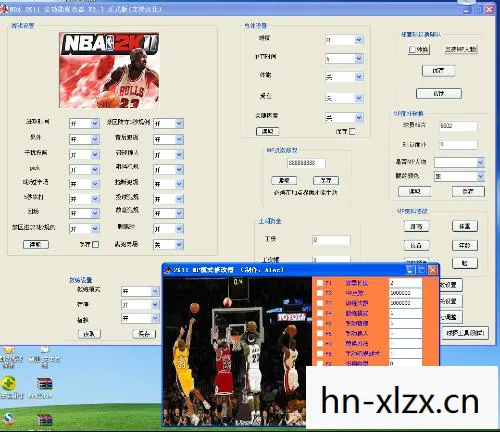Screen dimensions: 500x432
Task: Click the 工资 input field showing 0
Action: point(331,240)
